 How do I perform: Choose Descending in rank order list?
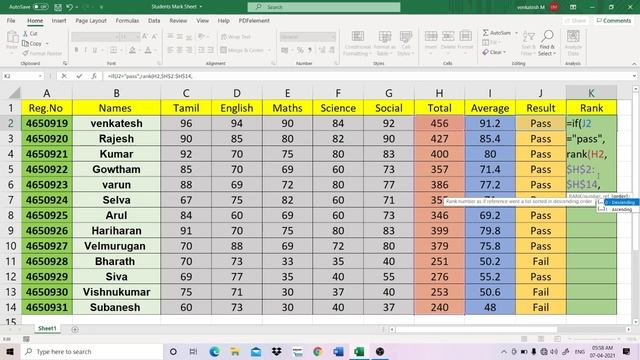coord(620,202)
